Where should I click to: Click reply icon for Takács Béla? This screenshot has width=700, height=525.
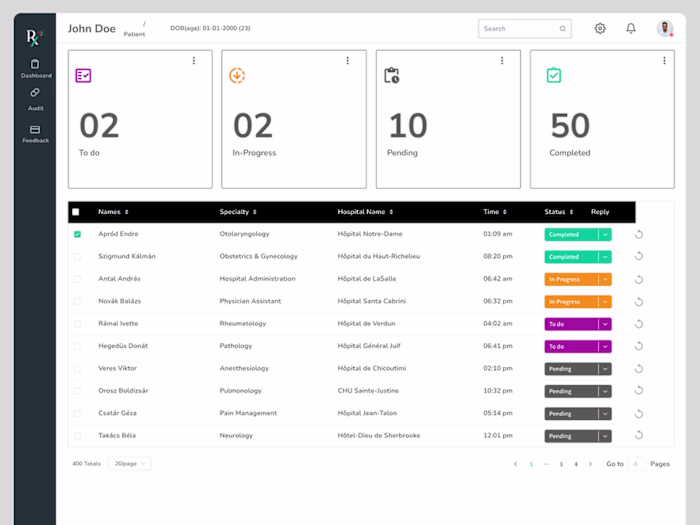(x=639, y=435)
